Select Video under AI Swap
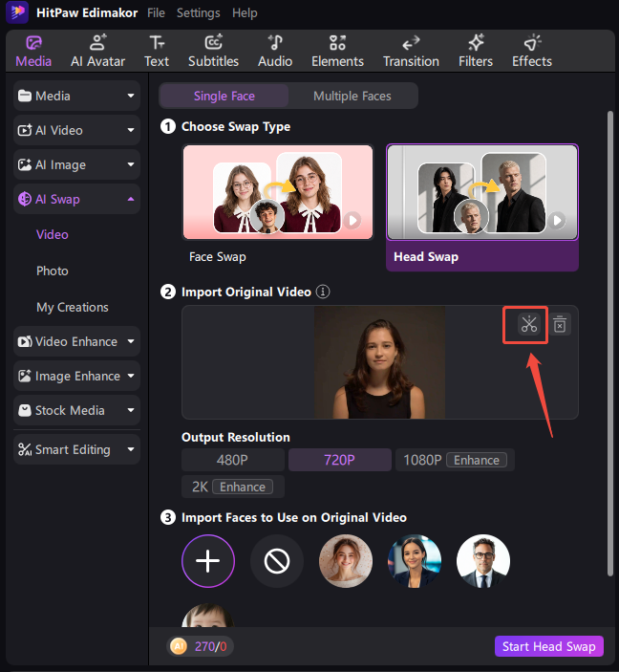Screen dimensions: 619x672 tap(53, 234)
